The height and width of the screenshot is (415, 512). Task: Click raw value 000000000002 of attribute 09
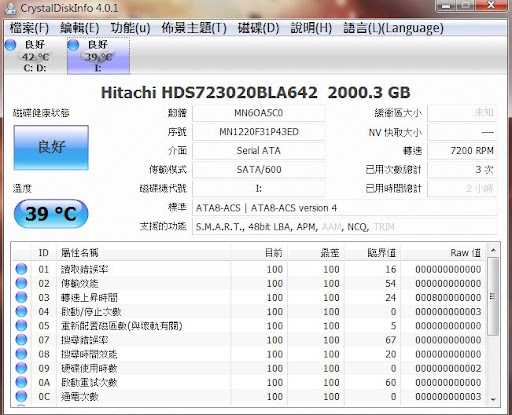click(448, 368)
